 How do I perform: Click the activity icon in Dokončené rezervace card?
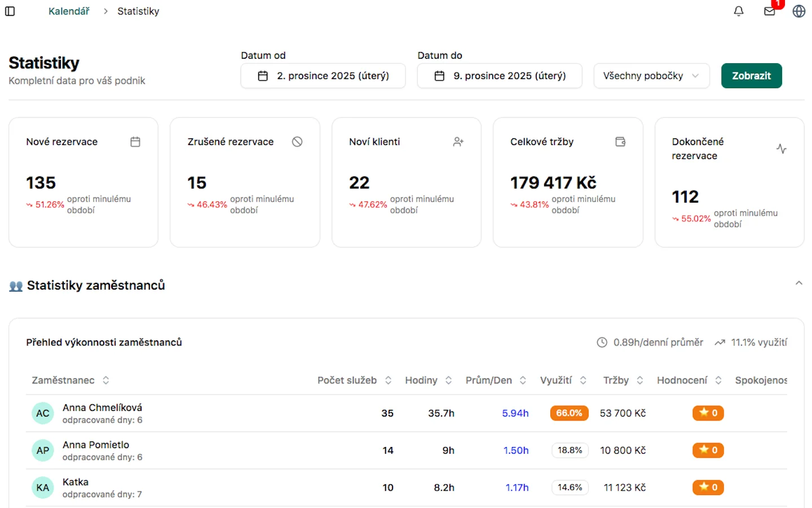(782, 148)
